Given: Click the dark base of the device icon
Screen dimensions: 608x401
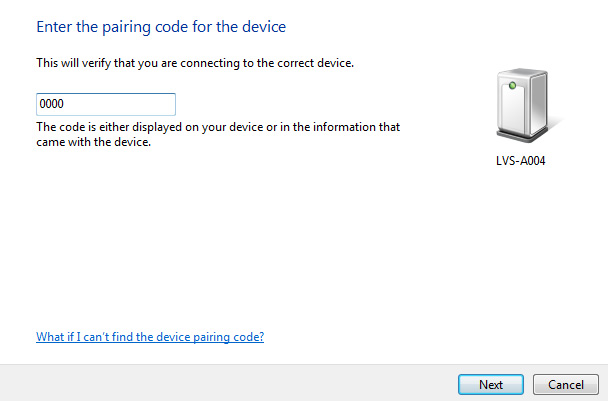Looking at the screenshot, I should [x=522, y=135].
